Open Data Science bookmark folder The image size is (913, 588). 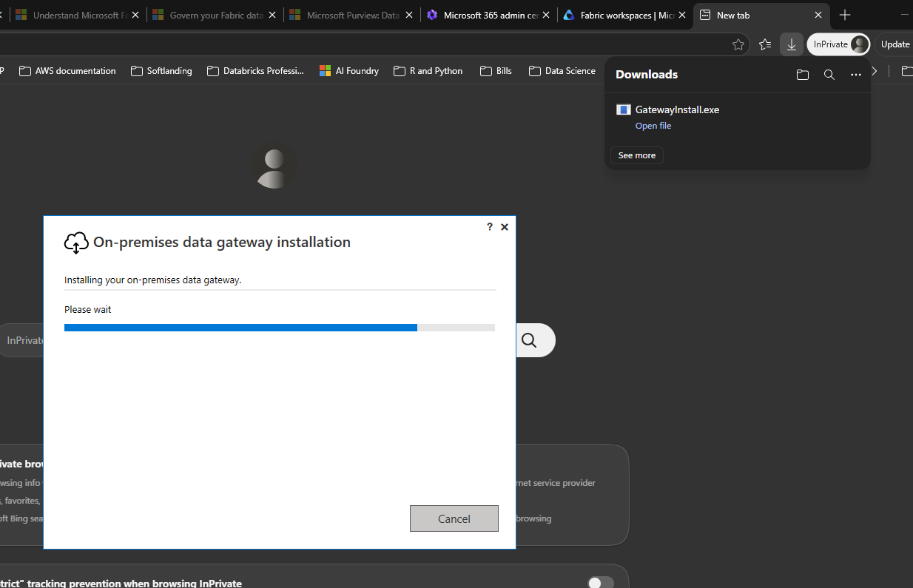pyautogui.click(x=562, y=71)
